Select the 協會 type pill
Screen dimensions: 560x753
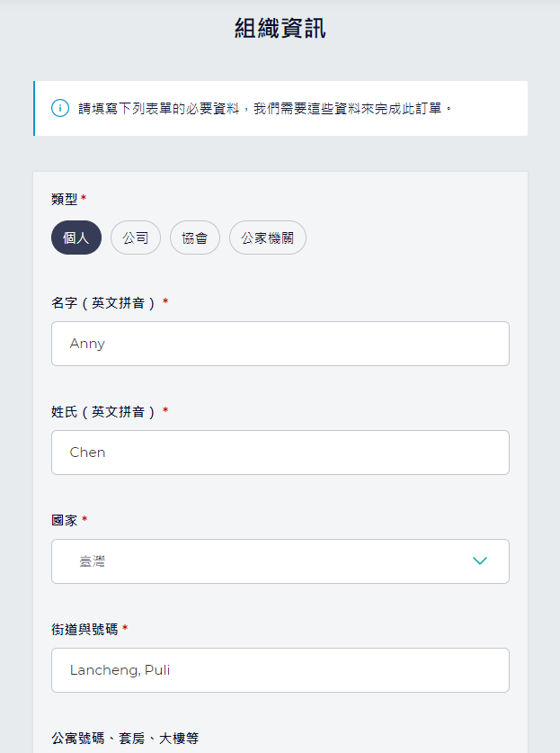coord(195,238)
